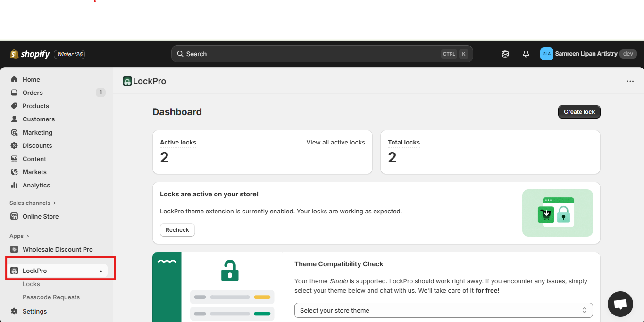Screen dimensions: 644x322
Task: Follow the View all active locks link
Action: (x=335, y=142)
